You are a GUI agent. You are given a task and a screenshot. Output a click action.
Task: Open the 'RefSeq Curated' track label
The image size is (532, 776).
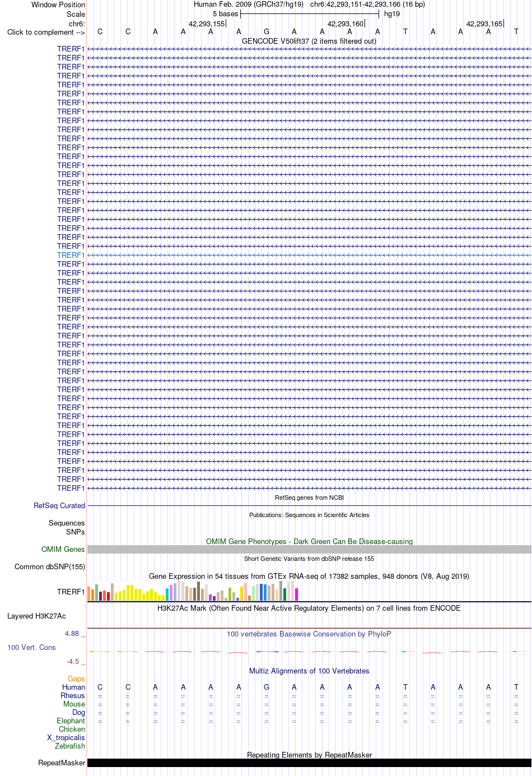tap(59, 505)
